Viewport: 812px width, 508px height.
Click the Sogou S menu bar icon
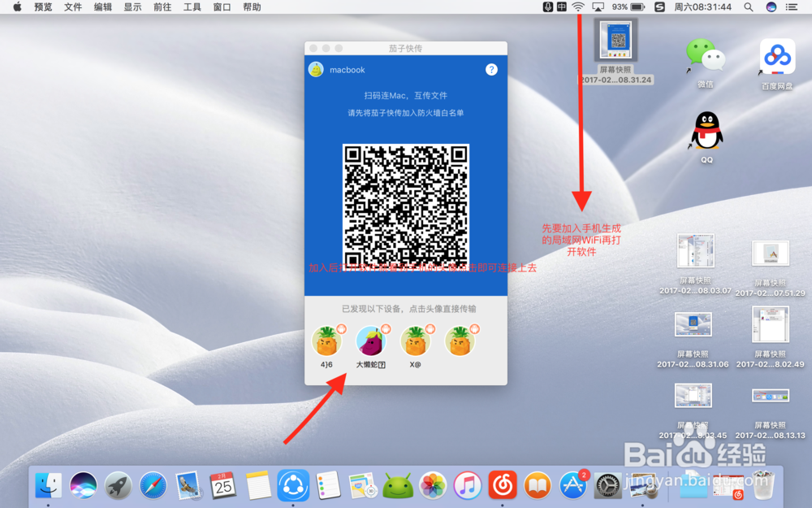point(659,7)
